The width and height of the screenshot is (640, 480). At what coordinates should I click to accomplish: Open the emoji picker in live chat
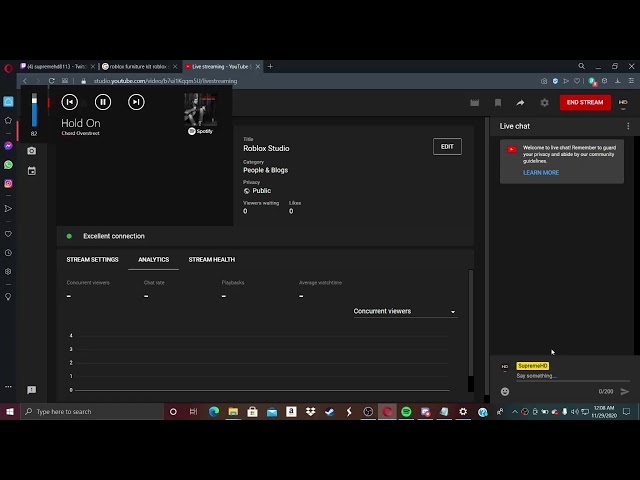pos(505,391)
